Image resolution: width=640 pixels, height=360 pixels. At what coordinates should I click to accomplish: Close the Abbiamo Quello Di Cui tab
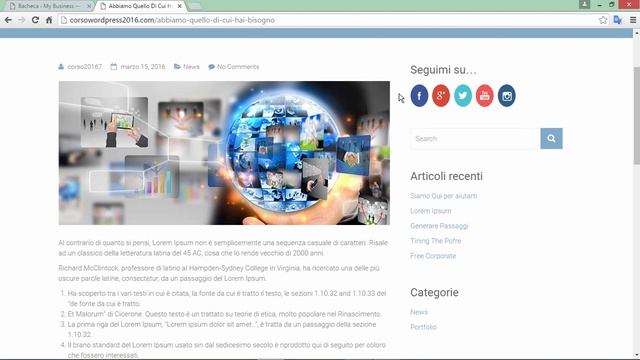180,6
